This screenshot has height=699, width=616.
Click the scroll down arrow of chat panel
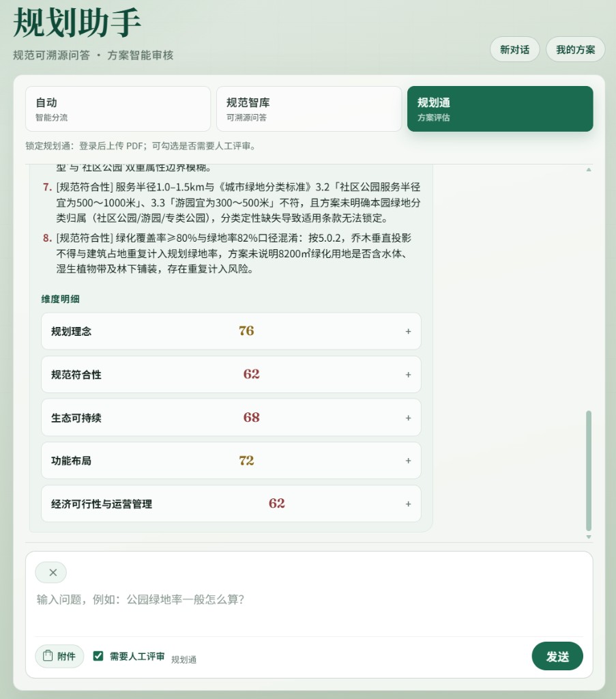pos(589,537)
